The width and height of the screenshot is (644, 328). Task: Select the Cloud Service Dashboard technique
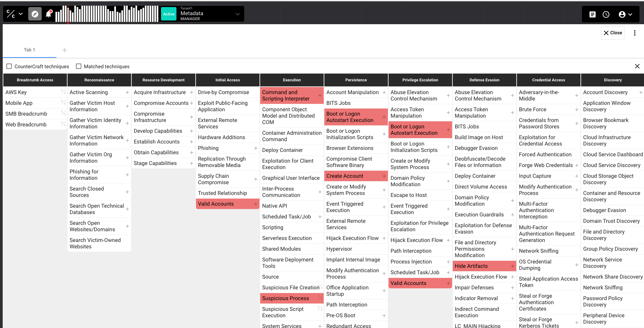tap(613, 155)
